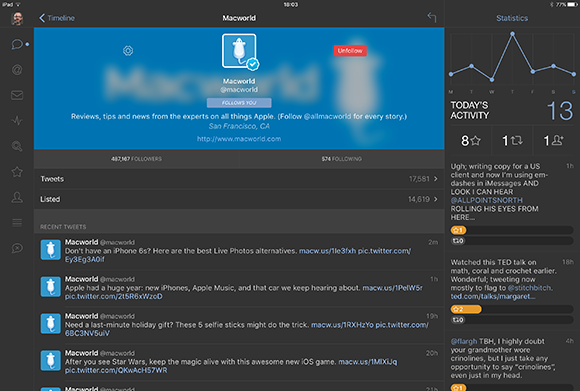Unfollow Macworld
This screenshot has height=391, width=580.
pos(350,51)
